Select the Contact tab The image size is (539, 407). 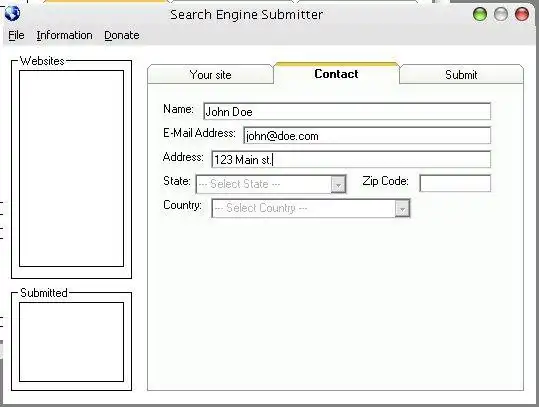coord(336,74)
